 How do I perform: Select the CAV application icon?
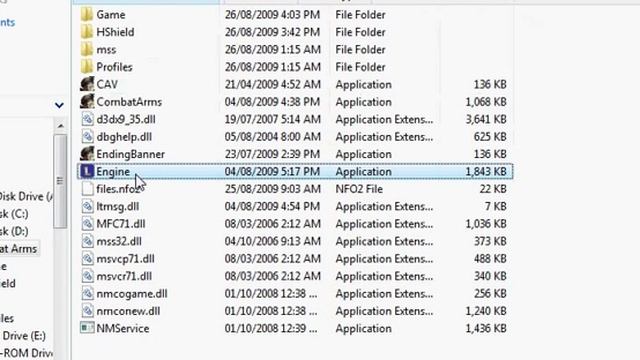pyautogui.click(x=87, y=84)
